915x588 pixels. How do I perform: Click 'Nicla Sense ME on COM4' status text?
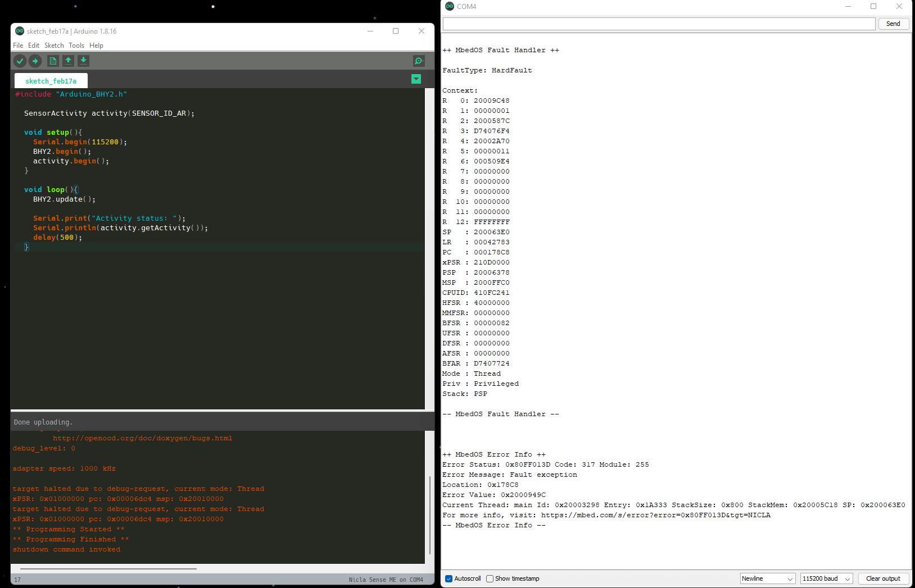pyautogui.click(x=386, y=580)
